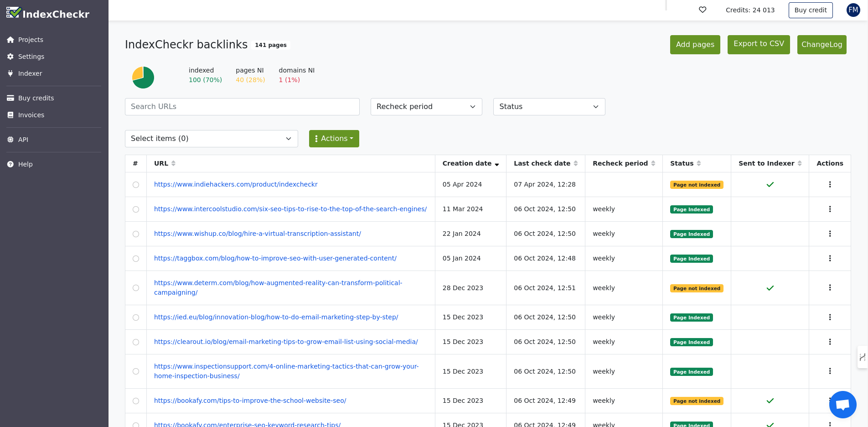Go to Projects in sidebar
This screenshot has width=868, height=427.
coord(31,40)
